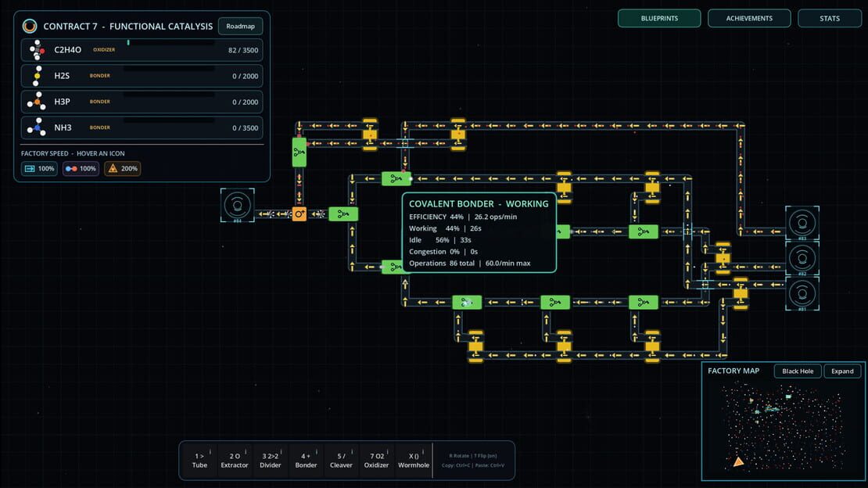The height and width of the screenshot is (488, 868).
Task: Expand the factory map
Action: [842, 371]
